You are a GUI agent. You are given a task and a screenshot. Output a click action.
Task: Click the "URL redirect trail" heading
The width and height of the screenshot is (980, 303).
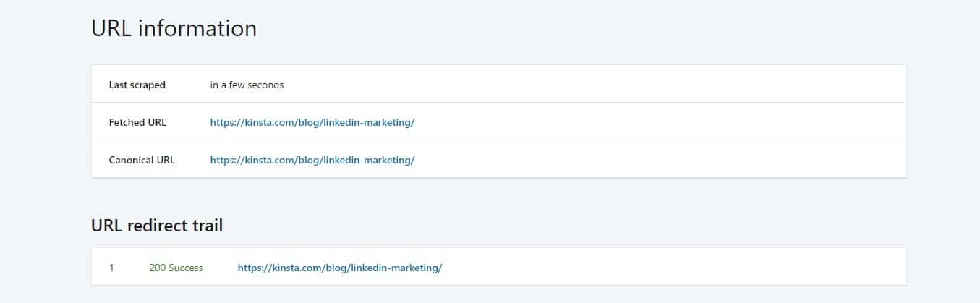(157, 226)
